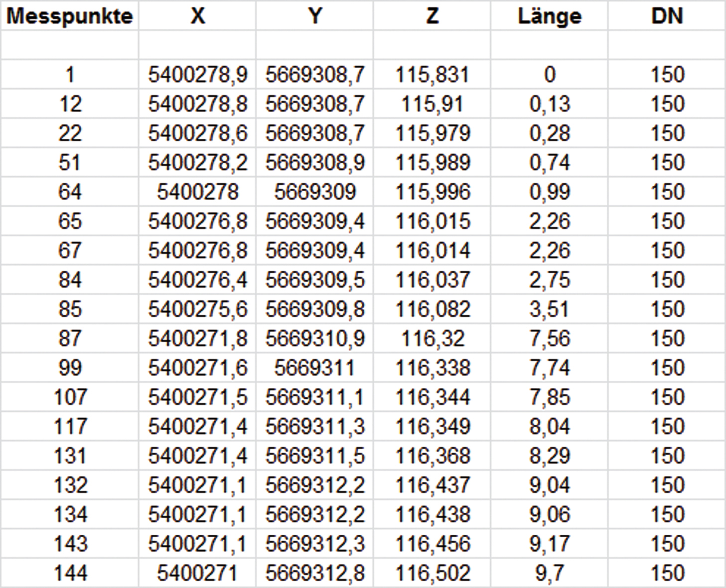Click the Z value 116,502
This screenshot has height=588, width=726.
coord(432,573)
